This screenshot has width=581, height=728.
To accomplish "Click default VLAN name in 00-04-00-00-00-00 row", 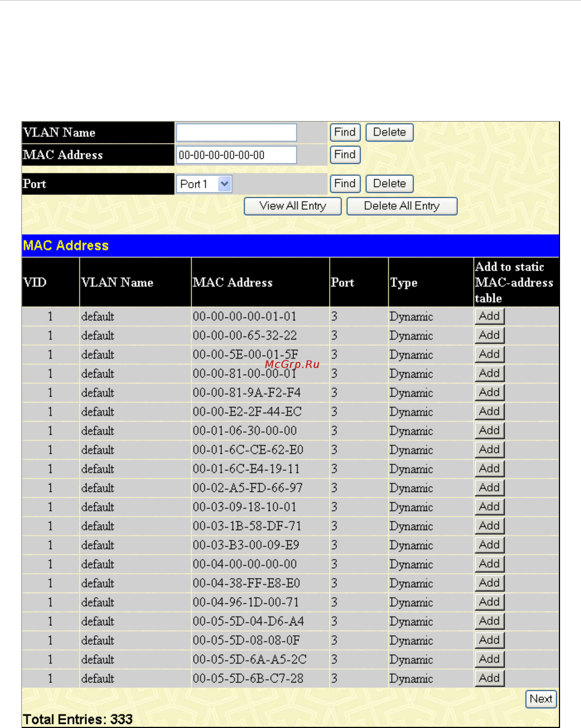I will tap(97, 564).
